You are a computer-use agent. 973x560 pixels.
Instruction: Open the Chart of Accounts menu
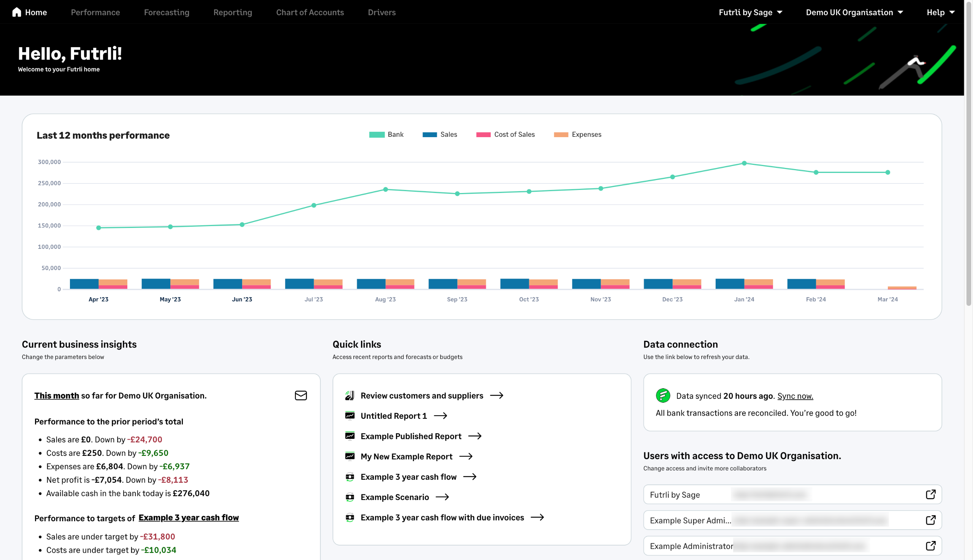coord(310,12)
